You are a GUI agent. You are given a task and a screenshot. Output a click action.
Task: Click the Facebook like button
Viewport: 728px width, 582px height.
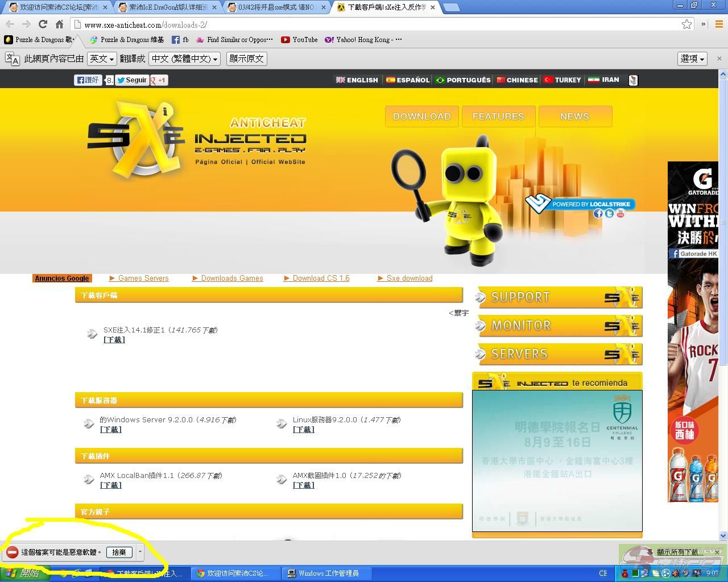pyautogui.click(x=88, y=80)
